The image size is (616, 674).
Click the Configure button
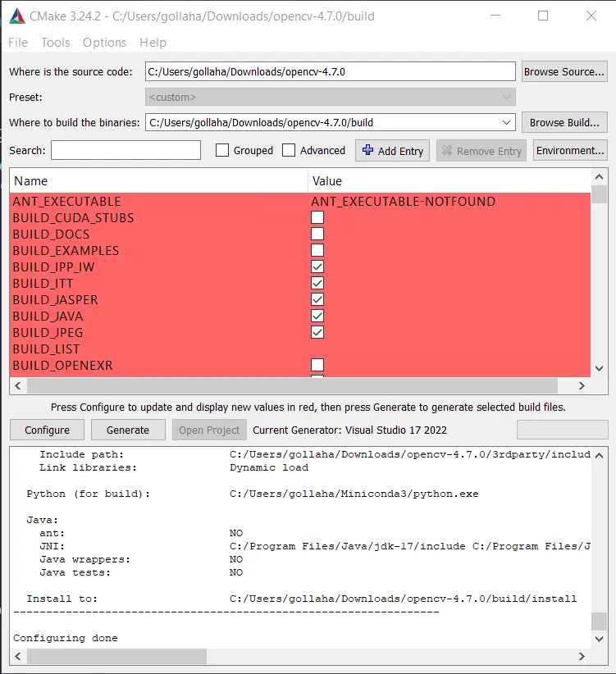point(48,430)
